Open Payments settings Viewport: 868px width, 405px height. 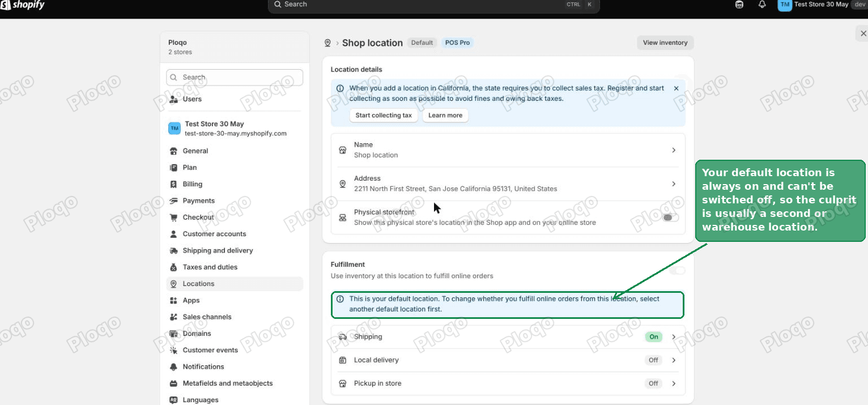(x=235, y=201)
